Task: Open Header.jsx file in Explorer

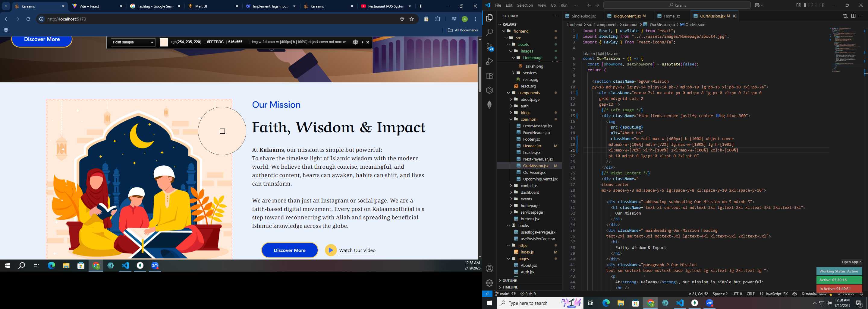Action: click(532, 146)
